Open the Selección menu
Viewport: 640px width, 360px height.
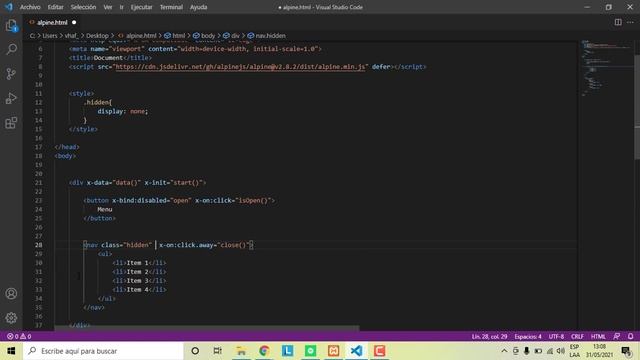pyautogui.click(x=83, y=7)
